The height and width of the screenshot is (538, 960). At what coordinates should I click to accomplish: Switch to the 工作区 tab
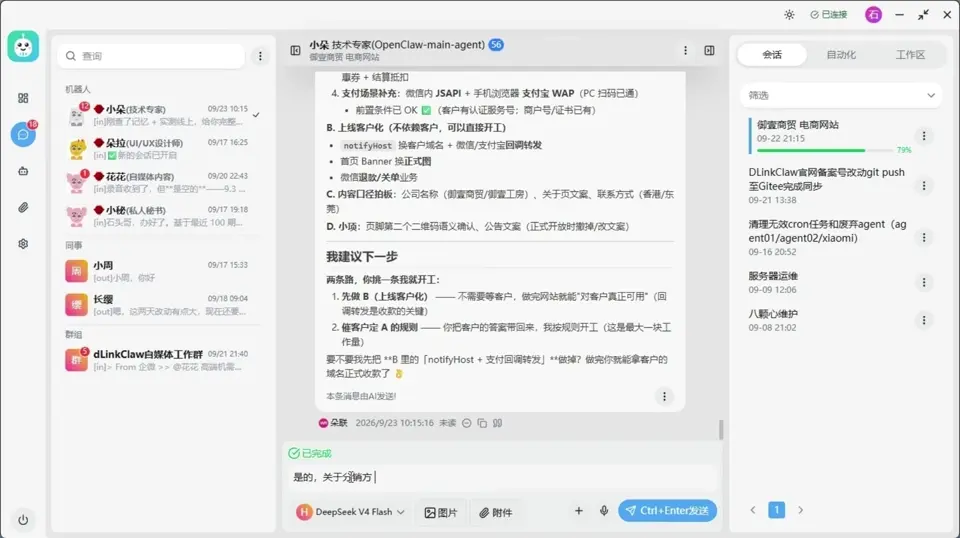pyautogui.click(x=910, y=54)
